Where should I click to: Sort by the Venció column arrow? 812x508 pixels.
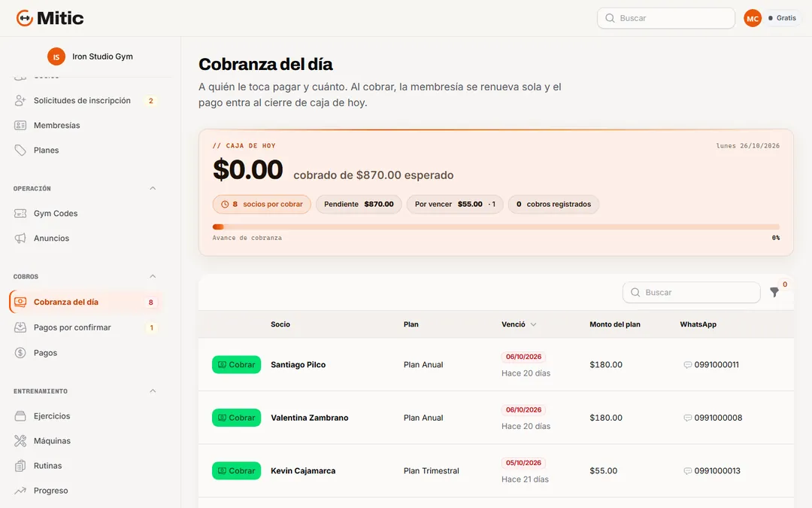coord(533,324)
